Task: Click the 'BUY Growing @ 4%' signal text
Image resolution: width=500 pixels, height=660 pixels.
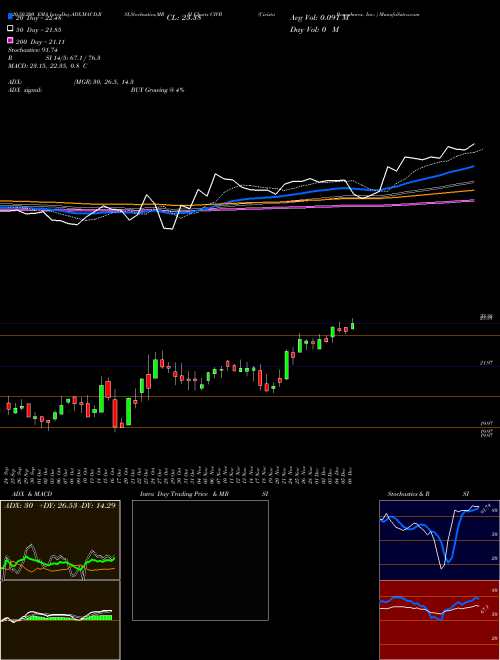Action: tap(157, 90)
